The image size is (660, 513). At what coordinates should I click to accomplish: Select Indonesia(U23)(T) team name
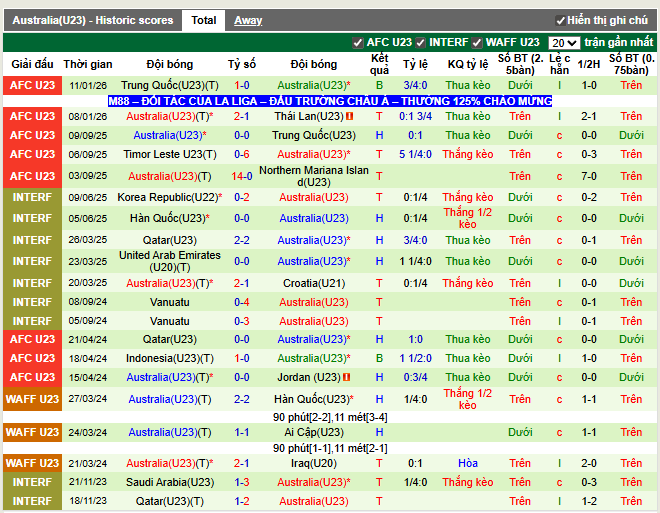point(170,358)
